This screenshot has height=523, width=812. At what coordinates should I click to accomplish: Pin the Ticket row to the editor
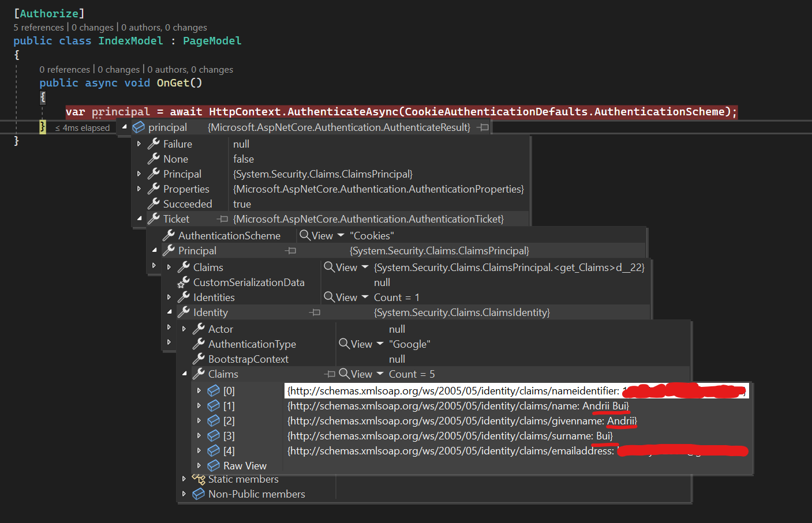[x=222, y=219]
